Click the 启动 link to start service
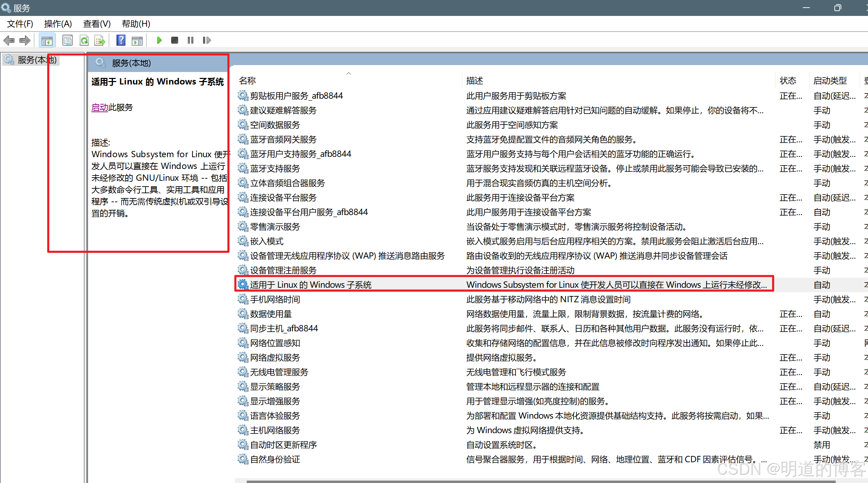The width and height of the screenshot is (868, 483). click(100, 108)
